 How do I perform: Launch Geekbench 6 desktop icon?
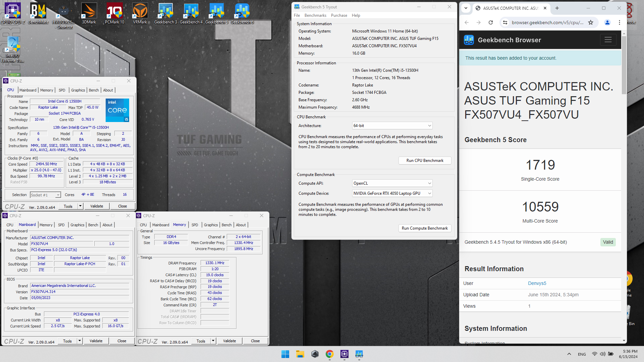click(242, 13)
